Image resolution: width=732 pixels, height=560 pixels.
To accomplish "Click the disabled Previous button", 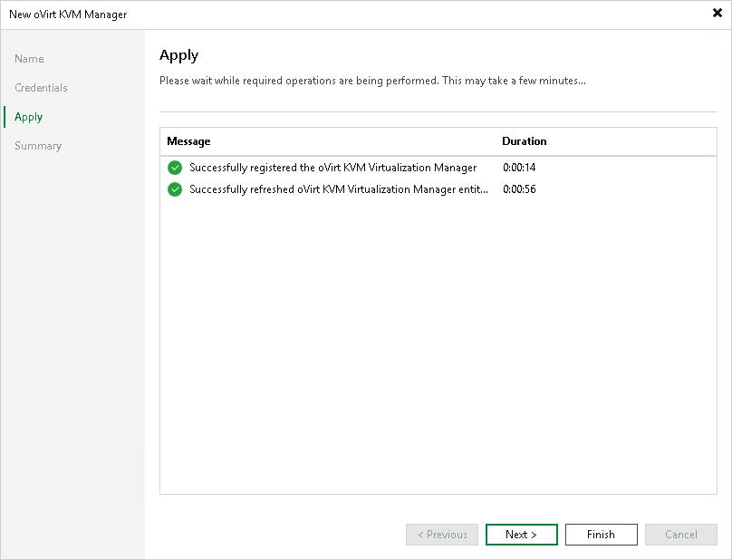I will point(442,535).
